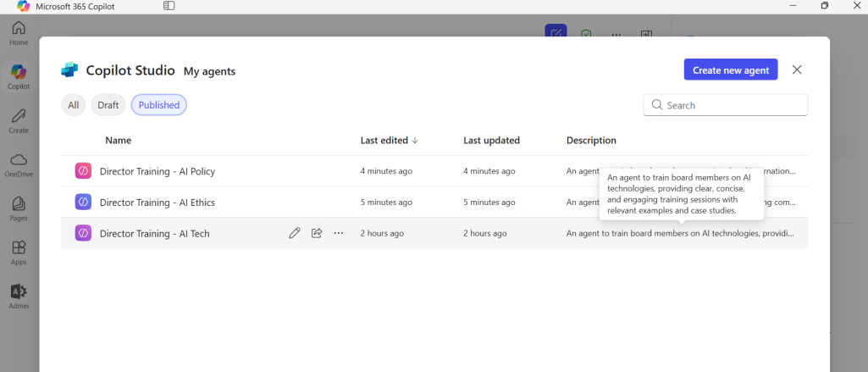Click '5 minutes ago' Last edited for AI Ethics
Viewport: 868px width, 372px height.
(386, 202)
